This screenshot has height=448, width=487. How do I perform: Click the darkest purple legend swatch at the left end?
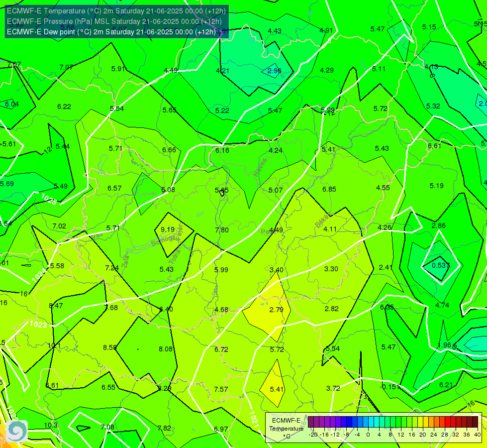click(310, 422)
